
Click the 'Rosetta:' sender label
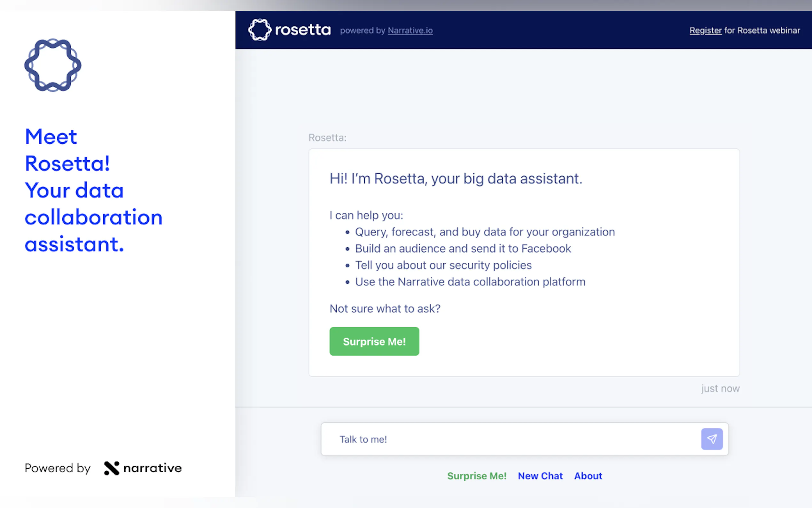(x=327, y=138)
